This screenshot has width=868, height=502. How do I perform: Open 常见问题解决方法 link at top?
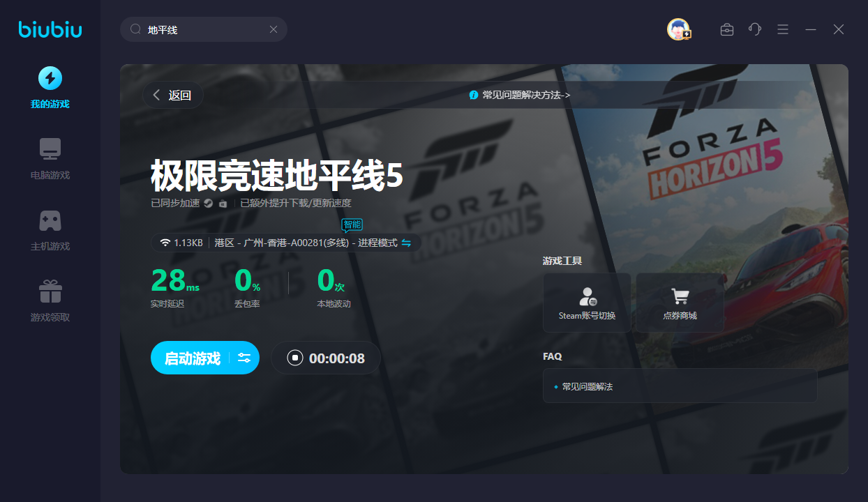(521, 95)
